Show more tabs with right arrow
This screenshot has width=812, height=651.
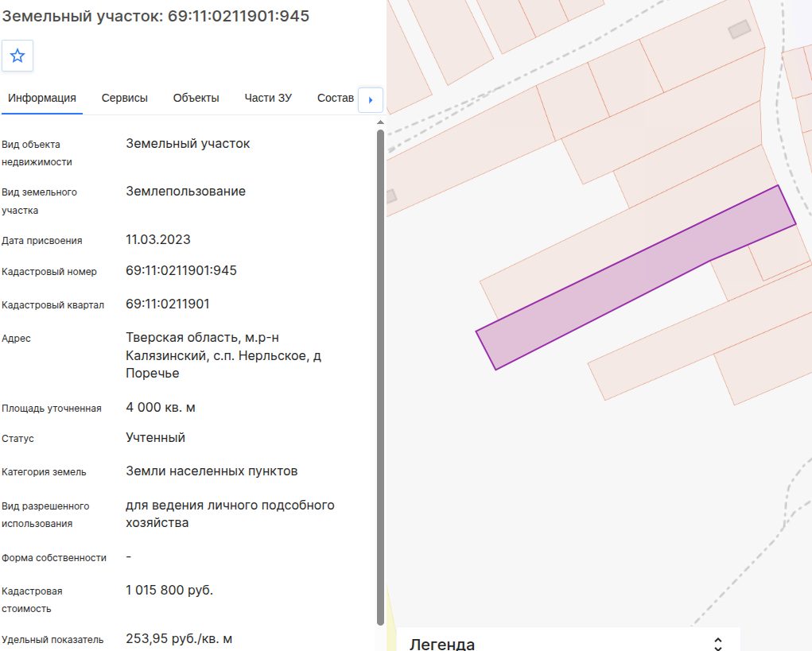click(x=371, y=100)
